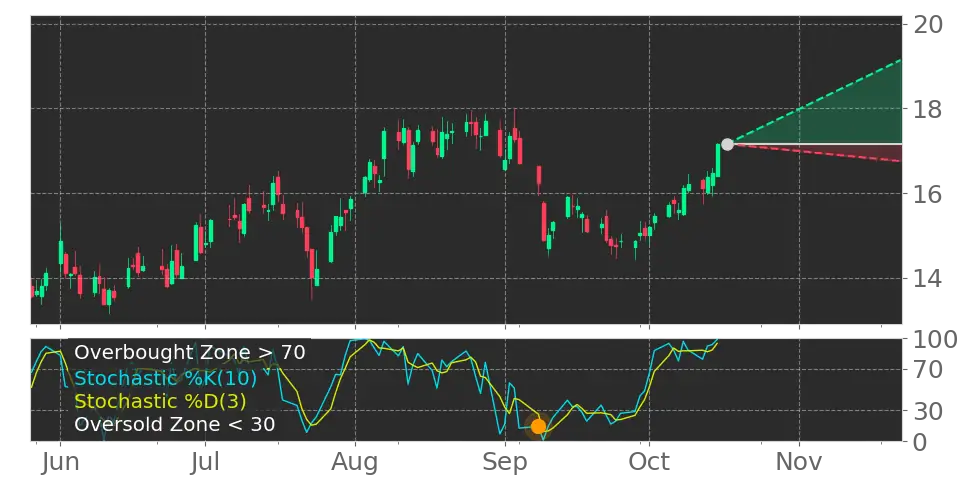Select the 'Stochastic %K(10)' legend label
The image size is (972, 486).
pyautogui.click(x=166, y=378)
